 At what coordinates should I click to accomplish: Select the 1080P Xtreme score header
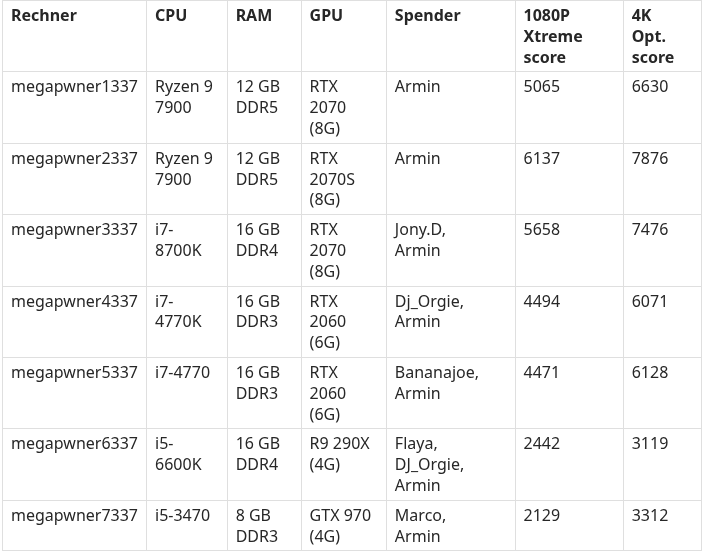coord(553,36)
